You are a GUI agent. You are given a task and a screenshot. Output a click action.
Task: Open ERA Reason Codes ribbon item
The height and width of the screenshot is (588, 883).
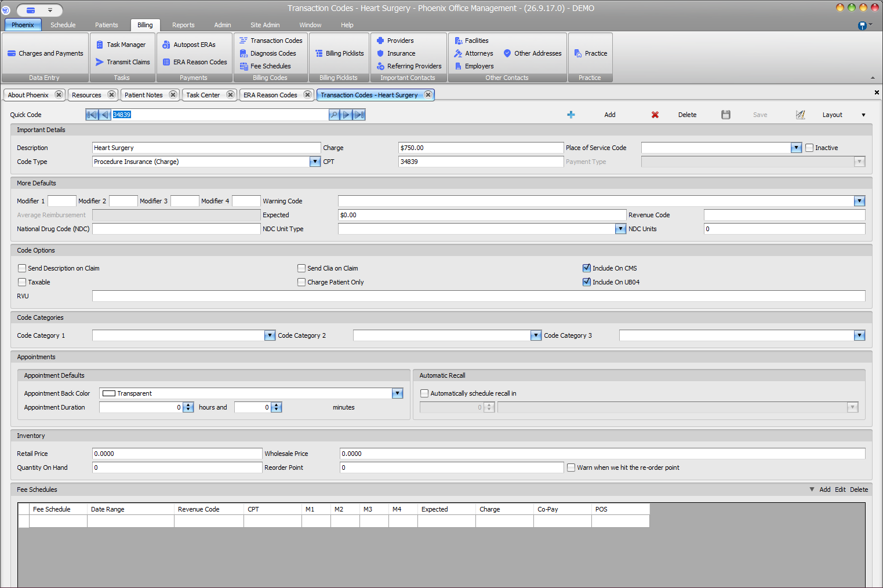click(195, 62)
